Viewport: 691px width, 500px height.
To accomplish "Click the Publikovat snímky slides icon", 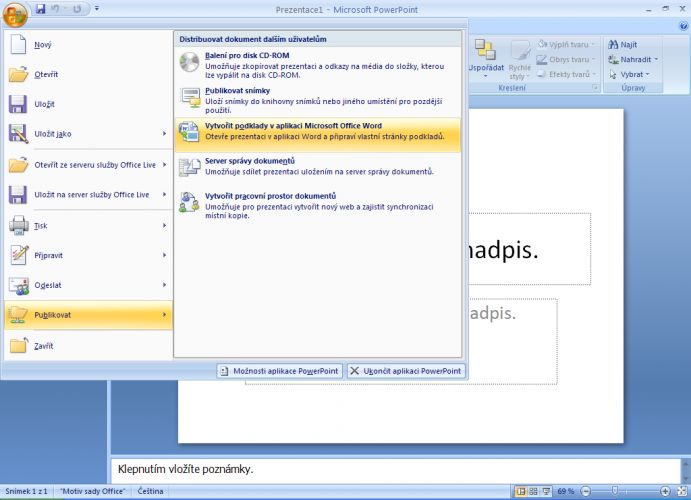I will pos(190,97).
